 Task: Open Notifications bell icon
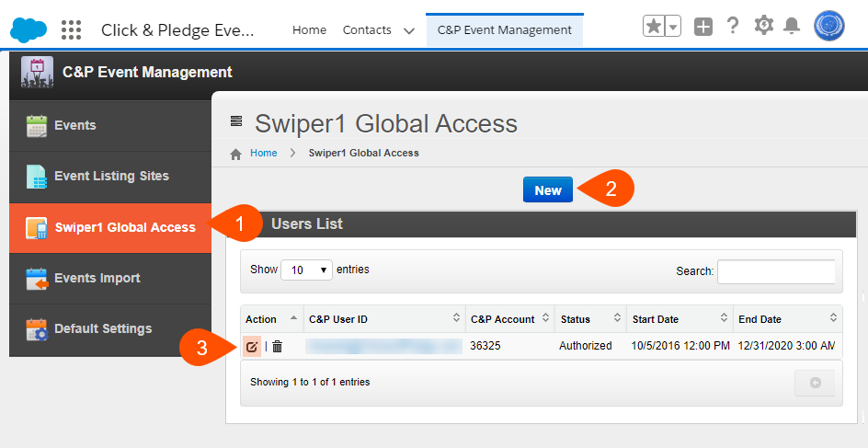tap(793, 26)
